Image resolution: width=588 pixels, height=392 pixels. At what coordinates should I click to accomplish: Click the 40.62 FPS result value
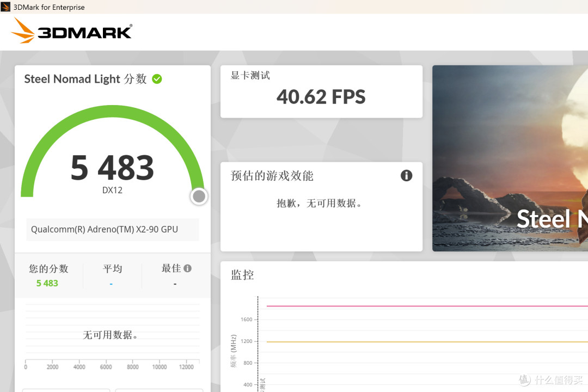coord(321,97)
